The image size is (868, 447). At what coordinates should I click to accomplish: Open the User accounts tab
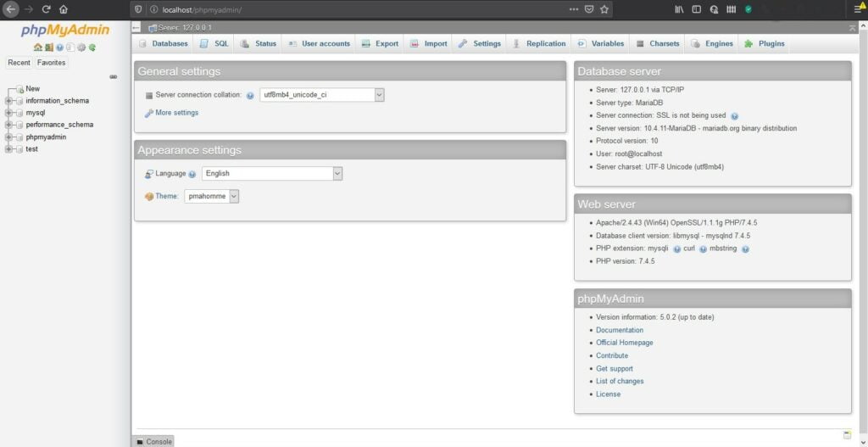pyautogui.click(x=319, y=44)
